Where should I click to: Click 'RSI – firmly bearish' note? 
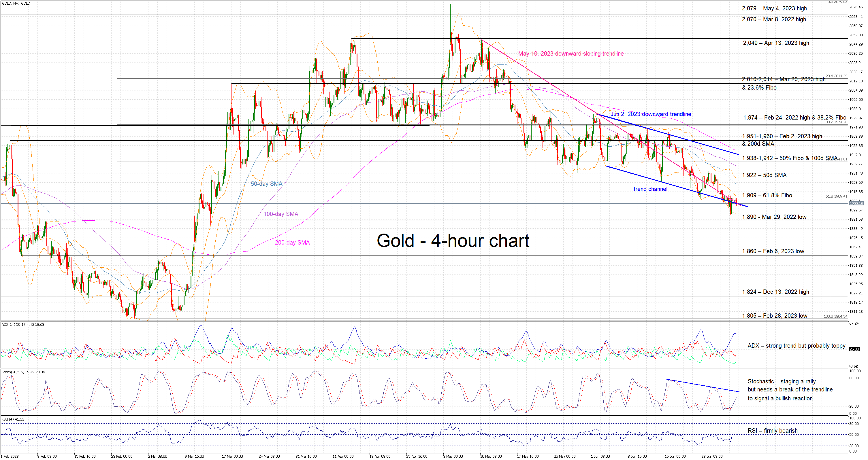pos(772,431)
